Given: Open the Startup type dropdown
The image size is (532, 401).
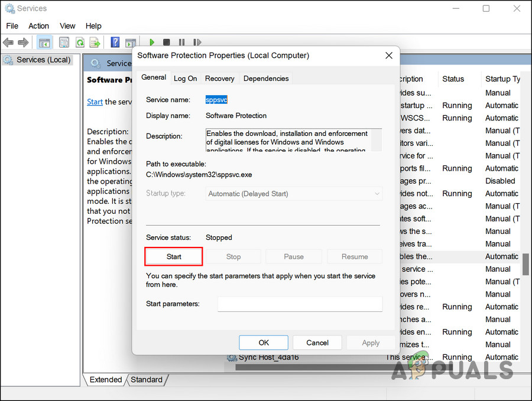Looking at the screenshot, I should click(294, 194).
